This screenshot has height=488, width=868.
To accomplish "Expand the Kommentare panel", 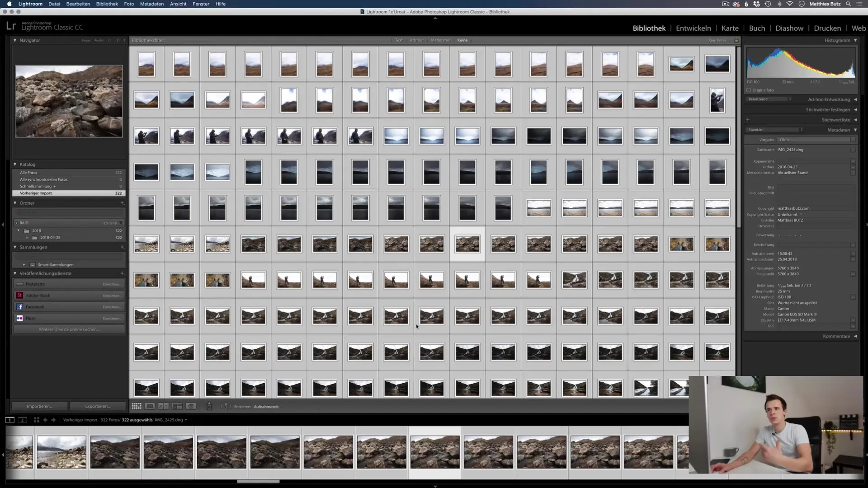I will click(x=855, y=336).
